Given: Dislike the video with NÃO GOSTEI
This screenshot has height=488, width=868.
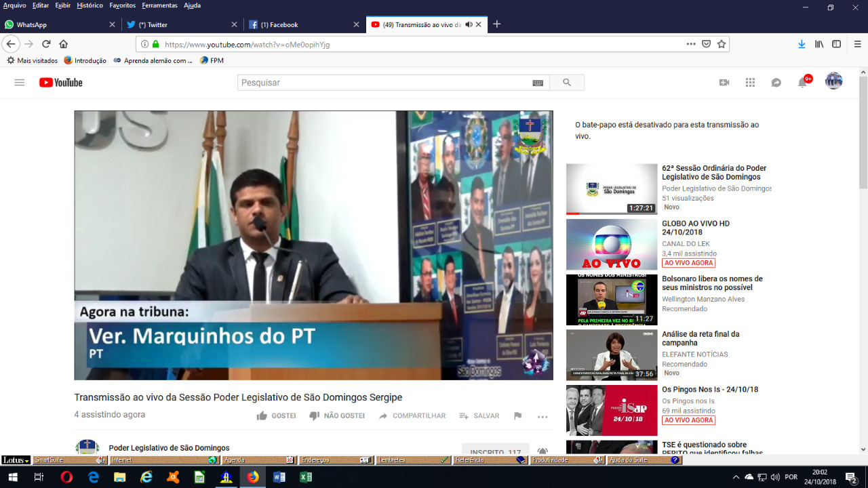Looking at the screenshot, I should [337, 416].
